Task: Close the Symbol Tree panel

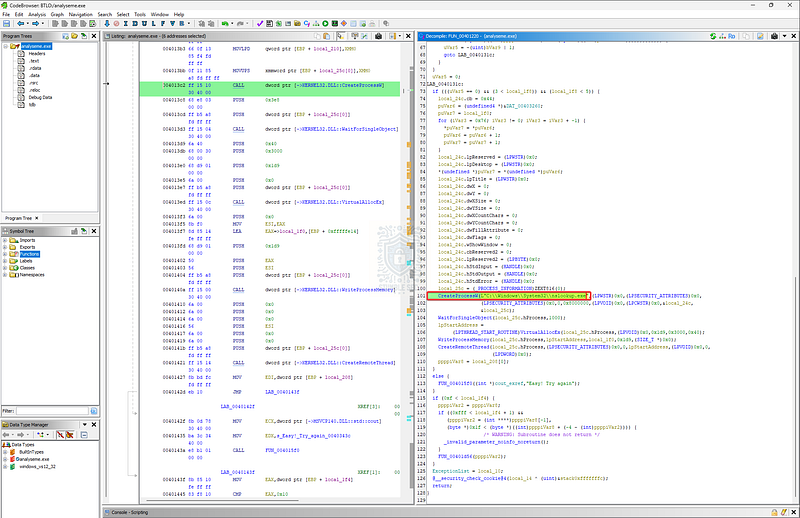Action: pyautogui.click(x=94, y=231)
